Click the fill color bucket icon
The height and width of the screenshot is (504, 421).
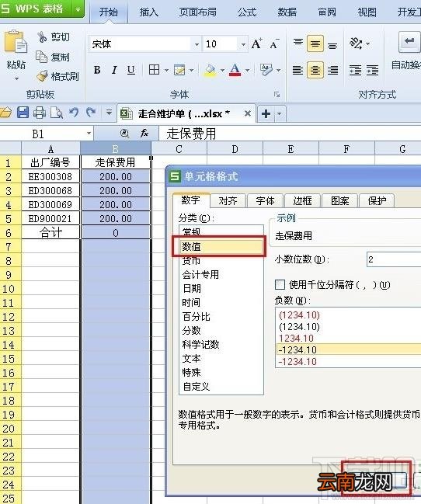pos(210,70)
